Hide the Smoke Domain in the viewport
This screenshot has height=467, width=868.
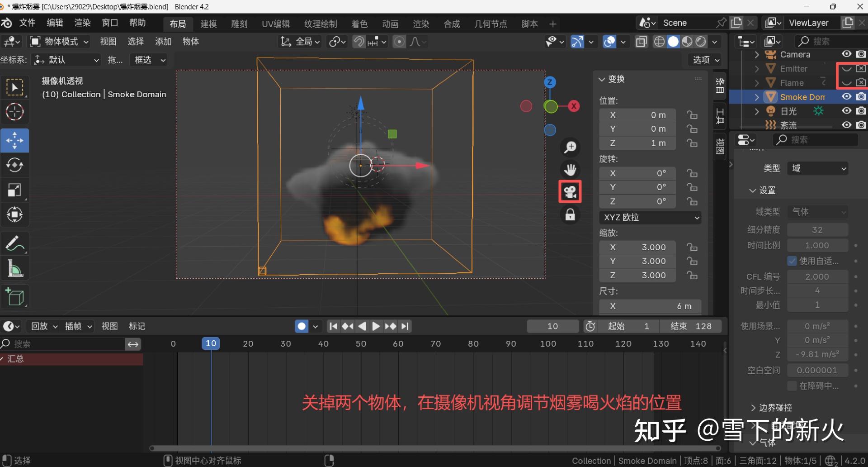click(846, 96)
